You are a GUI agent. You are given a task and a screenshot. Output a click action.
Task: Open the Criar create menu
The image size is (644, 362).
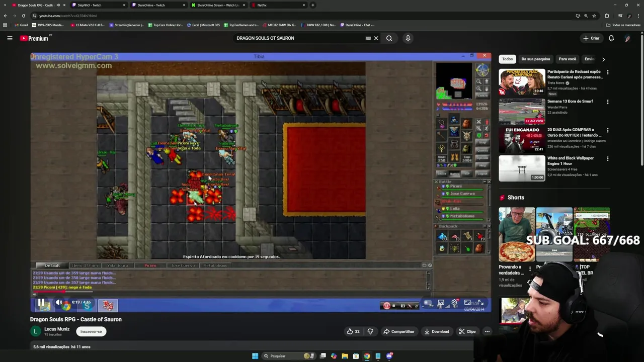(591, 38)
